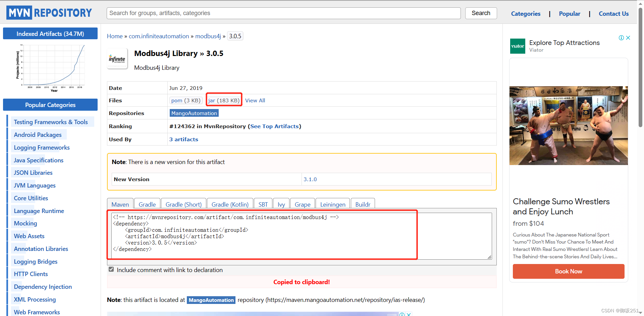Screen dimensions: 644x316
Task: Click the AdChoices info icon on the Viator ad
Action: click(621, 38)
